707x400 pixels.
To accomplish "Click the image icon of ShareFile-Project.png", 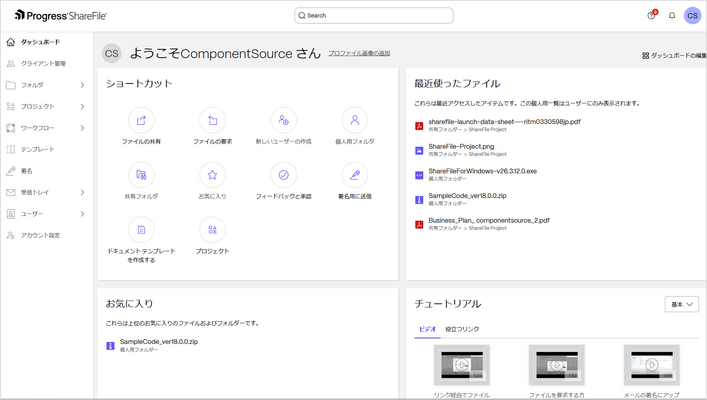I will [x=419, y=151].
